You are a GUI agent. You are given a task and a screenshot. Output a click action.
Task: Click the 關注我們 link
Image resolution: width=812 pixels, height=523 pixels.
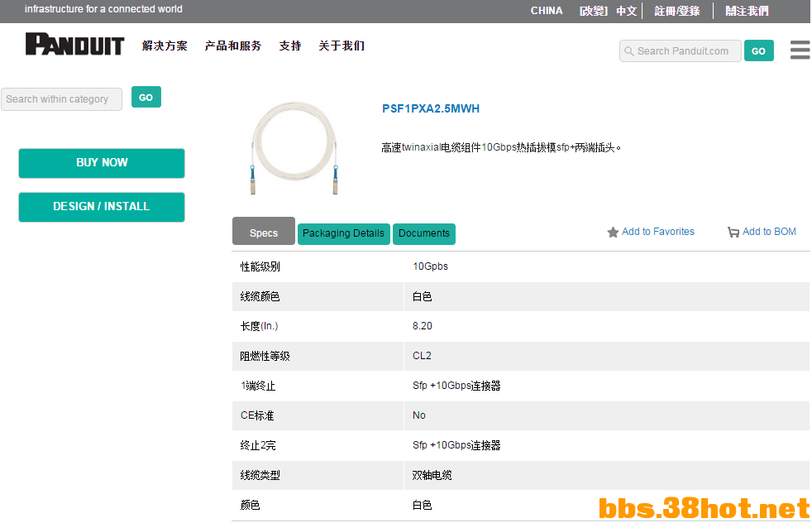(x=747, y=11)
